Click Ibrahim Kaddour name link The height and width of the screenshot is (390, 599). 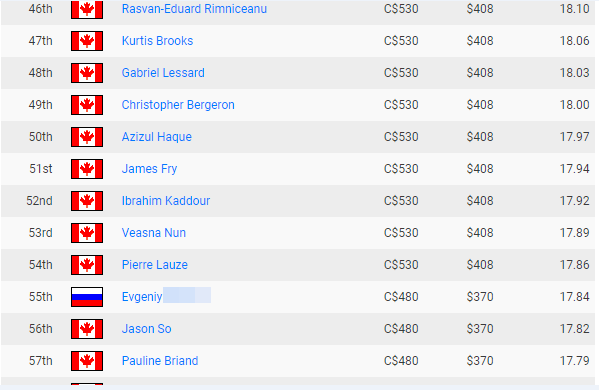pos(165,201)
